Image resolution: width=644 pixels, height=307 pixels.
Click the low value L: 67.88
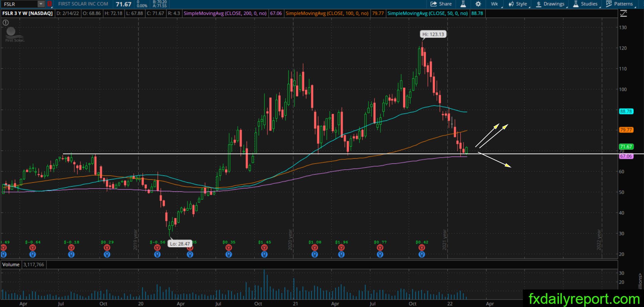click(x=135, y=13)
